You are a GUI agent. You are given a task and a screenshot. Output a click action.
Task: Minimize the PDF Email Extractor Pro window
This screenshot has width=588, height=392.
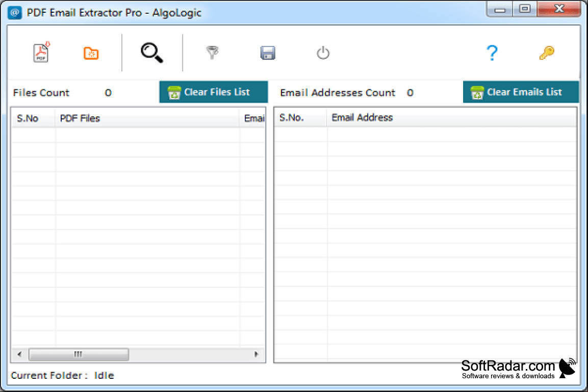click(499, 9)
